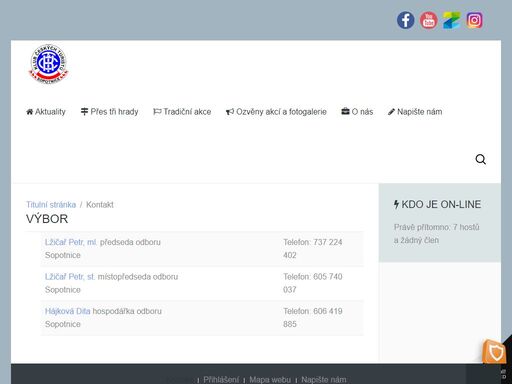Open Ozvěny akcí a fotogalerie menu
Viewport: 512px width, 384px height.
coord(276,112)
